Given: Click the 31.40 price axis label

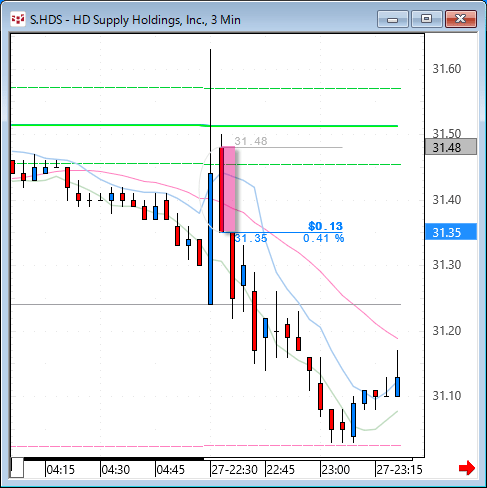Looking at the screenshot, I should 447,200.
